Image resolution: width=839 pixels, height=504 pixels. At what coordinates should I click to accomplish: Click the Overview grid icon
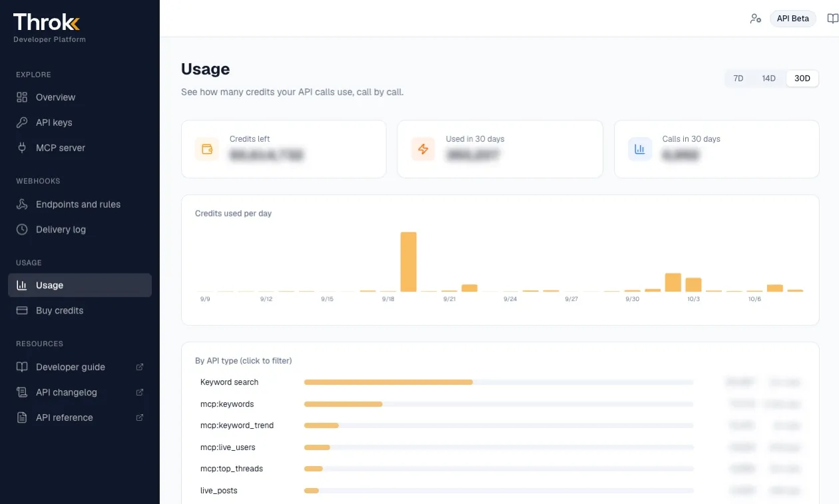pos(22,97)
